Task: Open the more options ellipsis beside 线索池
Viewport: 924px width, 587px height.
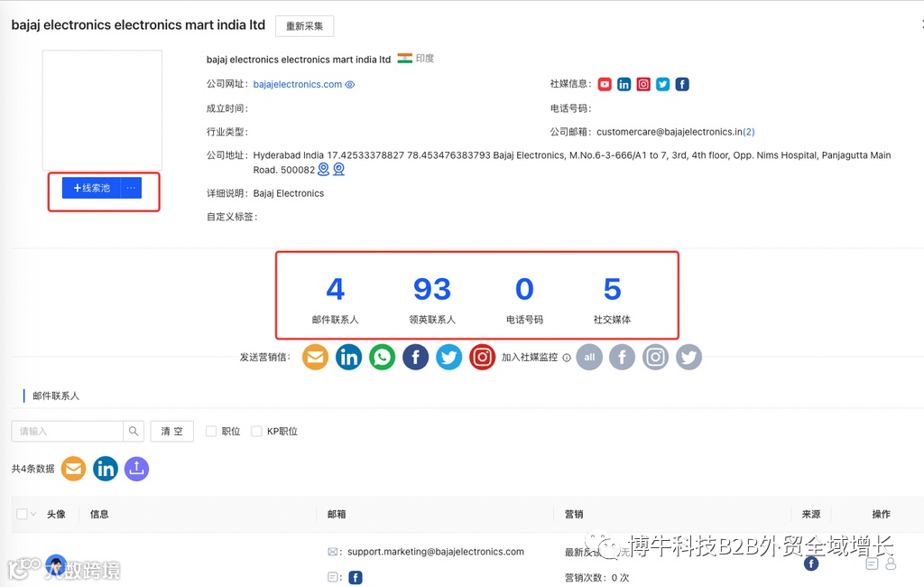Action: (x=131, y=188)
